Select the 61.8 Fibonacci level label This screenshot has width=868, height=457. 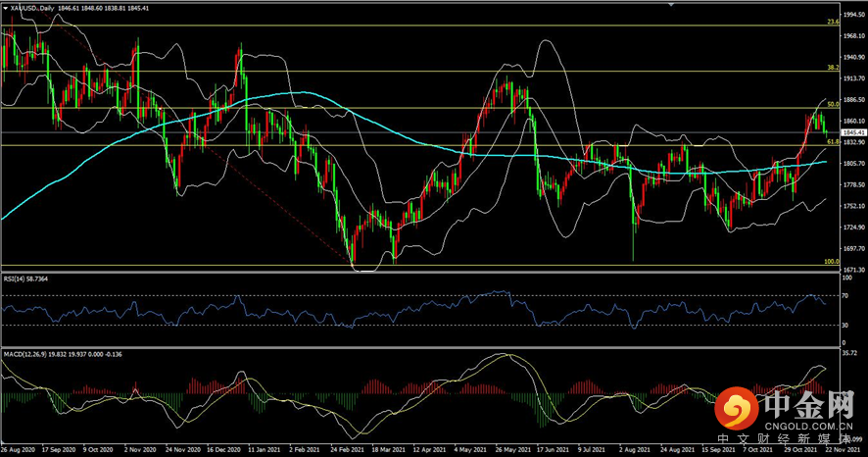[833, 142]
